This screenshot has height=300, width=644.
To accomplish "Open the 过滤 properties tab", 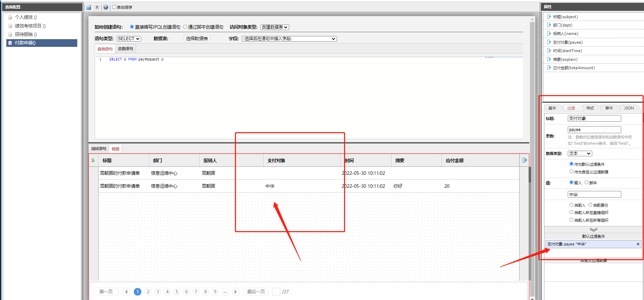I will (x=571, y=108).
